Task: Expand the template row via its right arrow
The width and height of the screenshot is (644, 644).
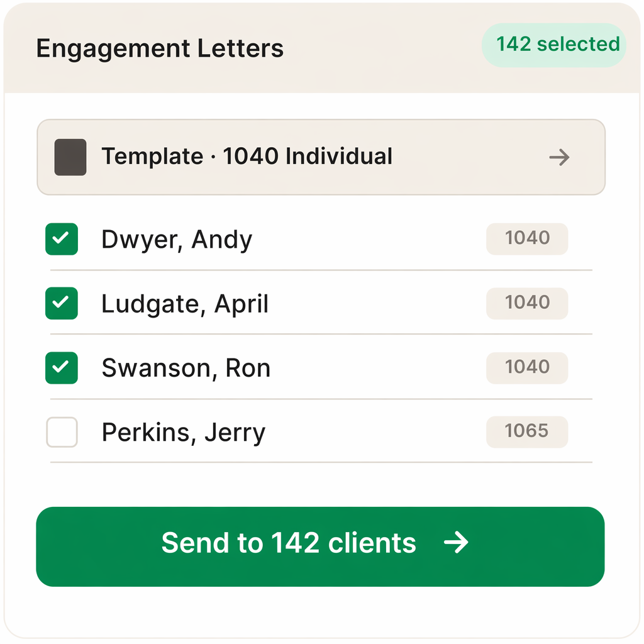Action: (558, 157)
